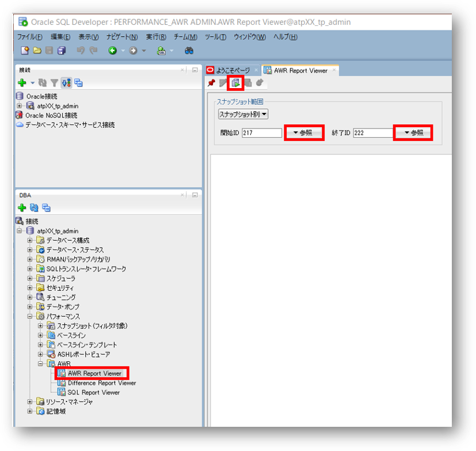Click the 開始ID input field
This screenshot has height=451, width=476.
click(x=261, y=132)
